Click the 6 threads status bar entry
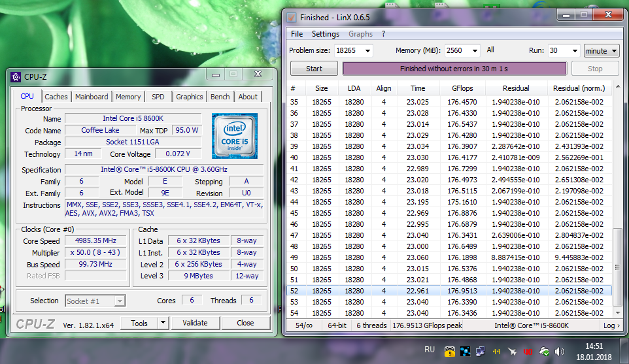The image size is (629, 364). (371, 325)
